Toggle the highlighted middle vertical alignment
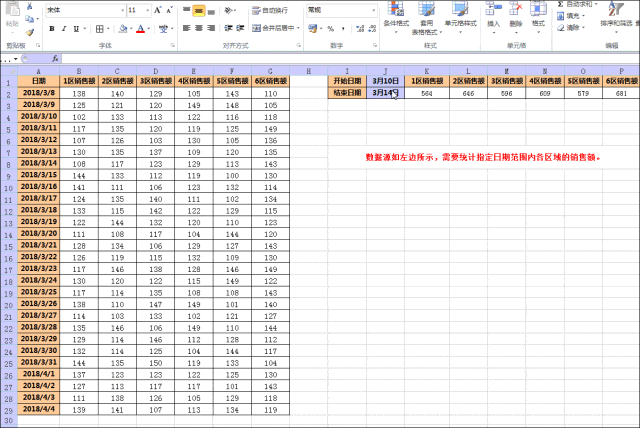 pyautogui.click(x=199, y=10)
